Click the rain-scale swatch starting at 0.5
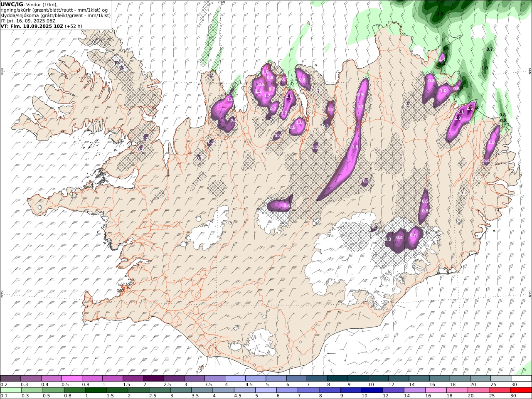Screen dimensions: 532x399 pos(53,390)
